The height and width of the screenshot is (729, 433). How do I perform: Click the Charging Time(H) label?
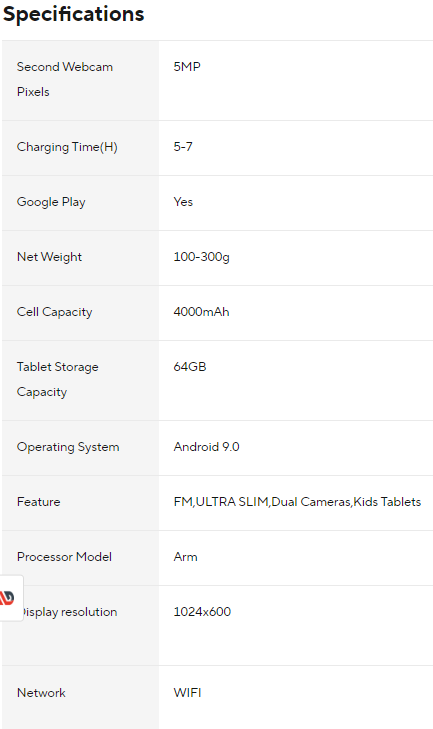point(67,147)
